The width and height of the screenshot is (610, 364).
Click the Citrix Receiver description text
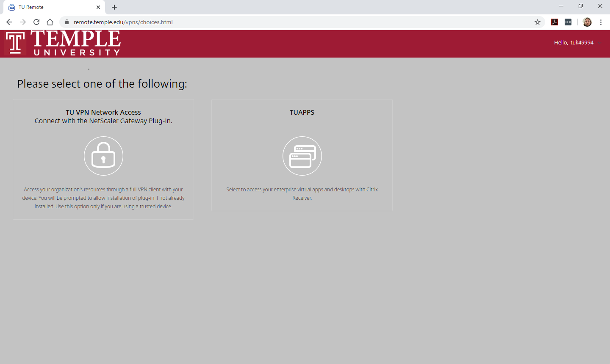point(302,194)
